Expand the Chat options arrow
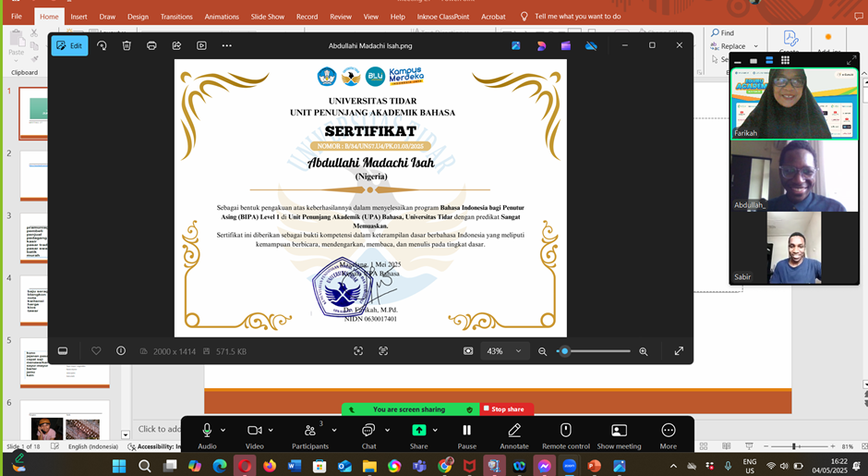Screen dimensions: 868x476 (x=387, y=430)
